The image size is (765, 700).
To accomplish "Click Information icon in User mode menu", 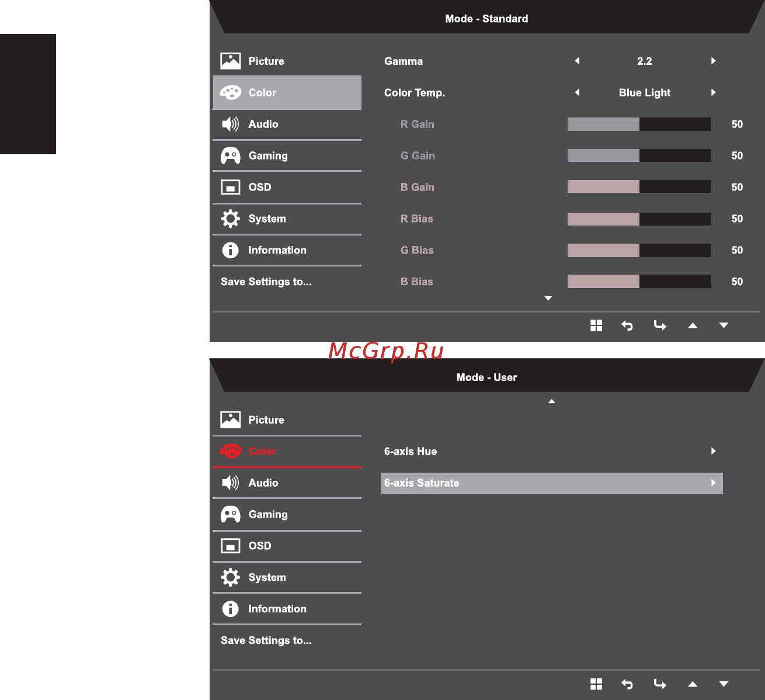I will click(x=230, y=609).
